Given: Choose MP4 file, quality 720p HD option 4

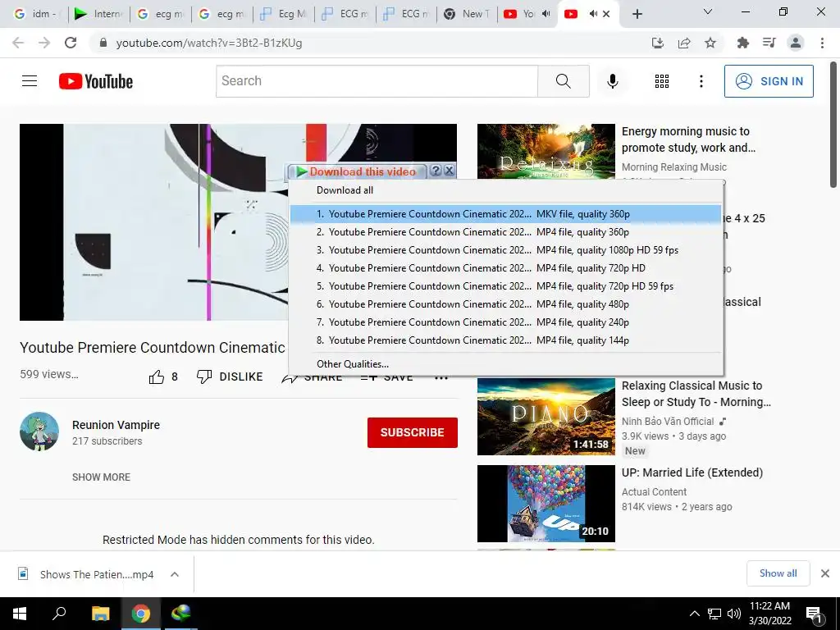Looking at the screenshot, I should (x=505, y=268).
